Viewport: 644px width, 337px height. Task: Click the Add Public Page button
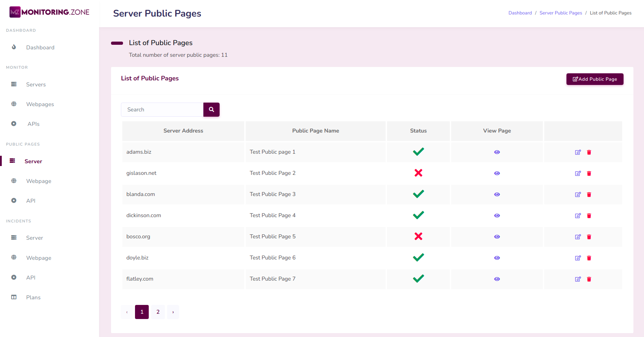595,79
